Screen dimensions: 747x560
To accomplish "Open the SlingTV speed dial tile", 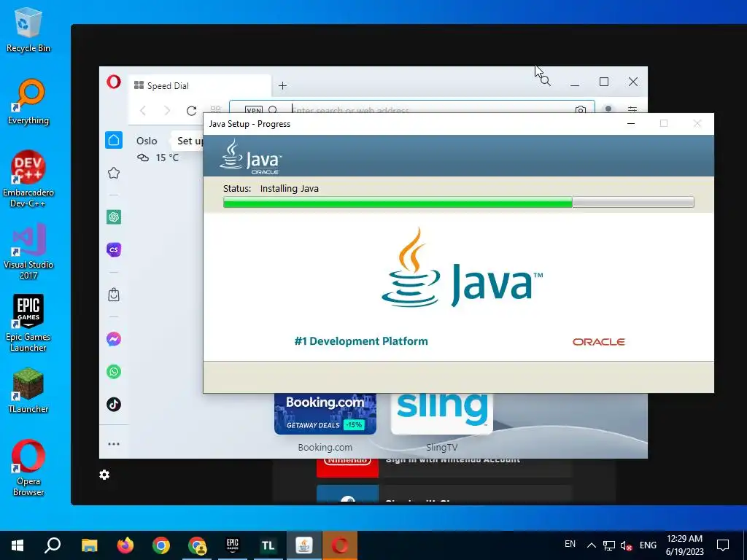I will (x=442, y=413).
